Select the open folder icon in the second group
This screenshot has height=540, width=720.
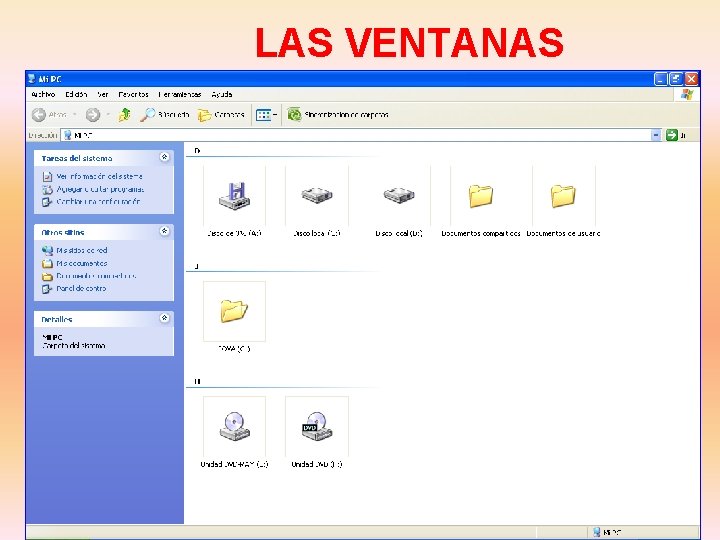[234, 311]
